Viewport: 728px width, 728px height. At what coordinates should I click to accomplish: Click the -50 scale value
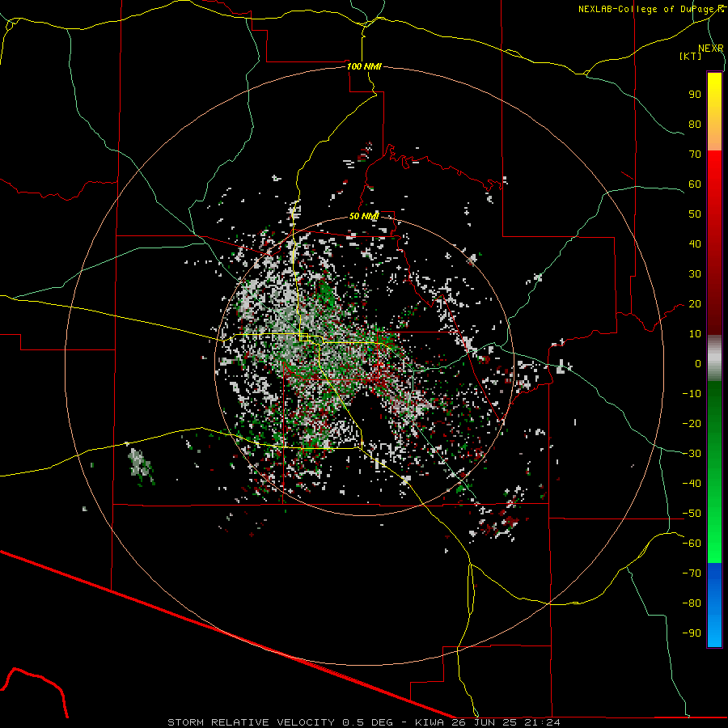click(692, 514)
